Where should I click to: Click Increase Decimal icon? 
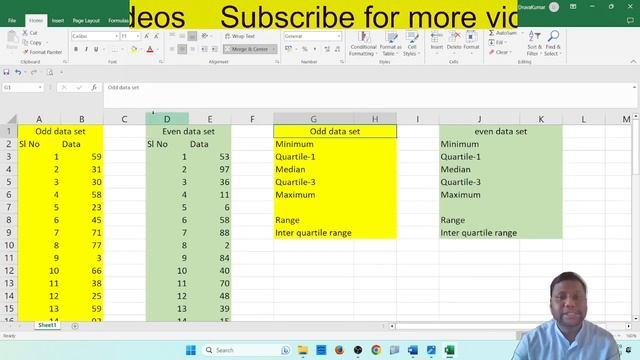(327, 49)
